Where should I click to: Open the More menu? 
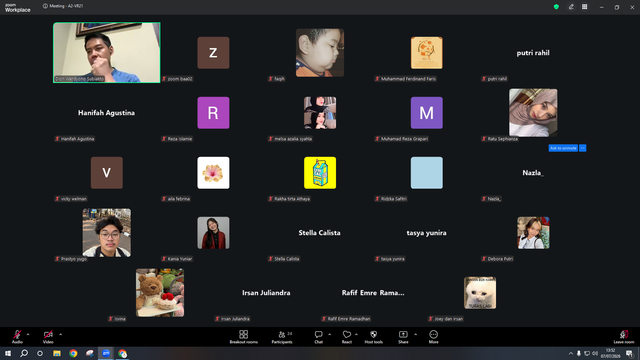coord(433,337)
